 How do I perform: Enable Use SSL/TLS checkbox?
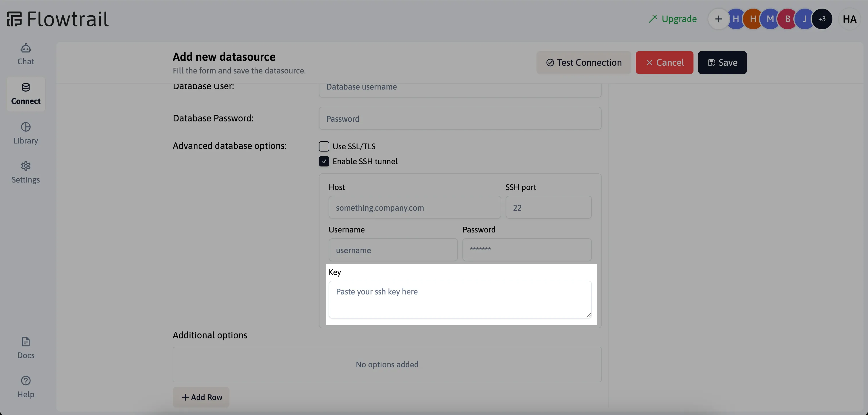(x=324, y=146)
